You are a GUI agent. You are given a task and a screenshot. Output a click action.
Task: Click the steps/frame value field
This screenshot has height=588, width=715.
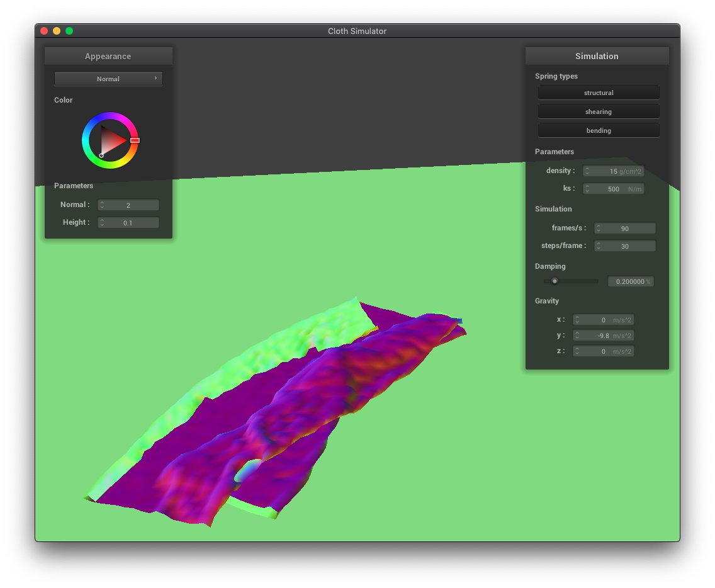[625, 246]
